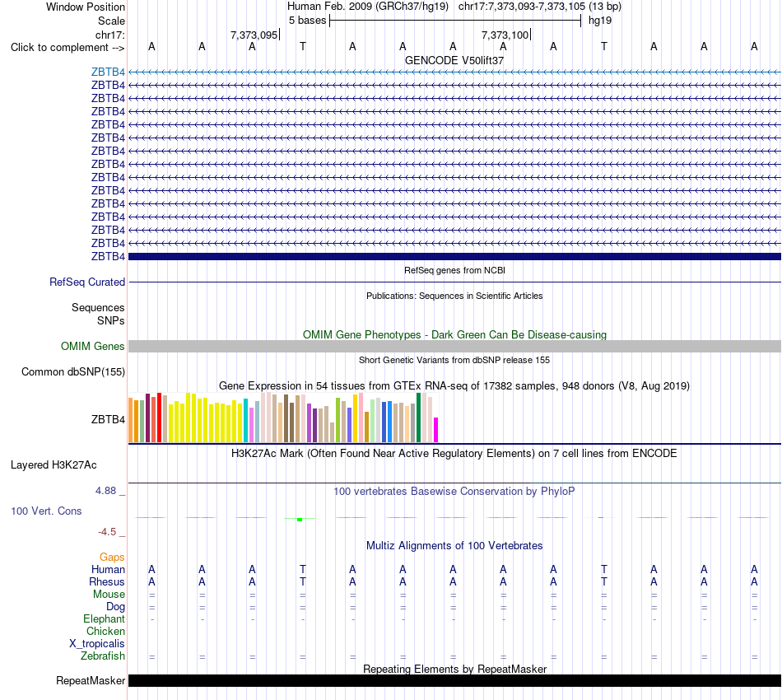Click the light-blue ZBTB4 transcript label at top
The image size is (782, 700).
(108, 72)
